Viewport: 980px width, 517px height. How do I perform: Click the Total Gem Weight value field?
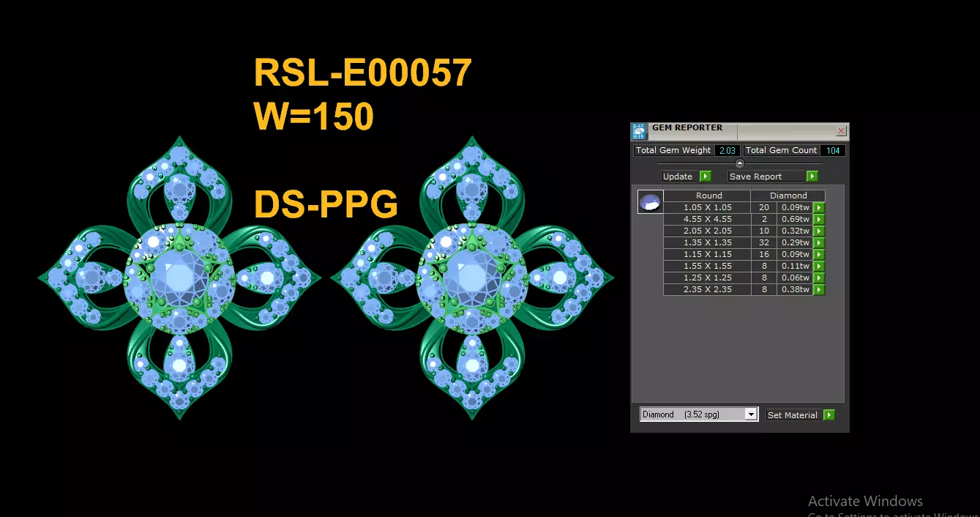(x=727, y=150)
